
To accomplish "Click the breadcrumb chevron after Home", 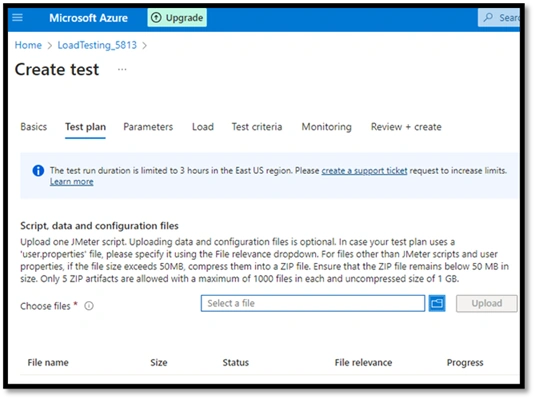I will coord(50,45).
